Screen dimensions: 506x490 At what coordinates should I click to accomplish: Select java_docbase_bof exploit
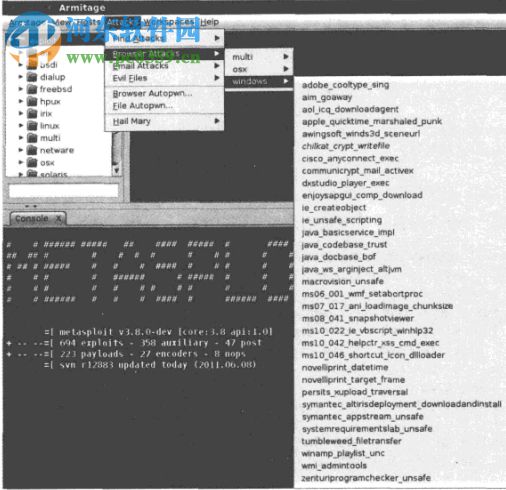(x=339, y=257)
